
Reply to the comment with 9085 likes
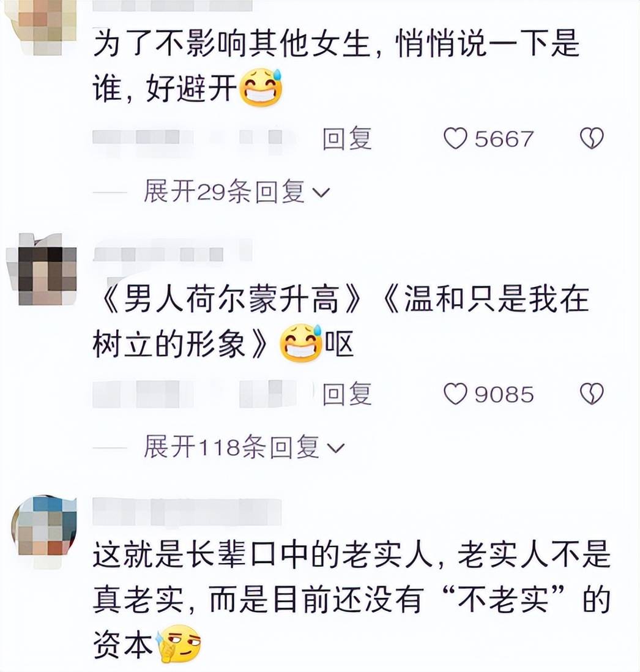click(x=347, y=394)
